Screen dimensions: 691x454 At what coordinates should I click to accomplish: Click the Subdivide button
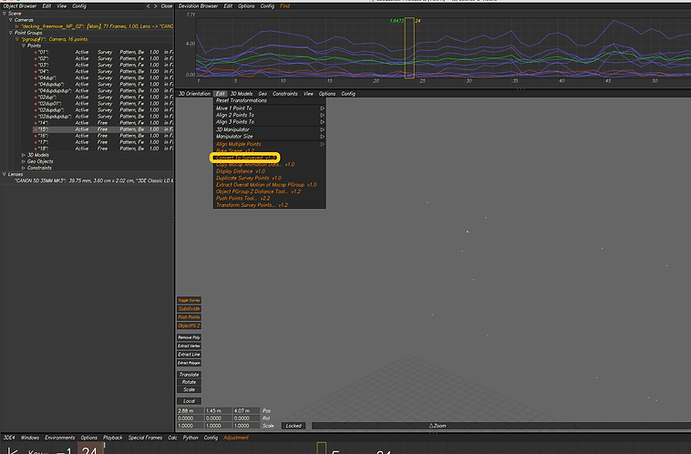189,309
